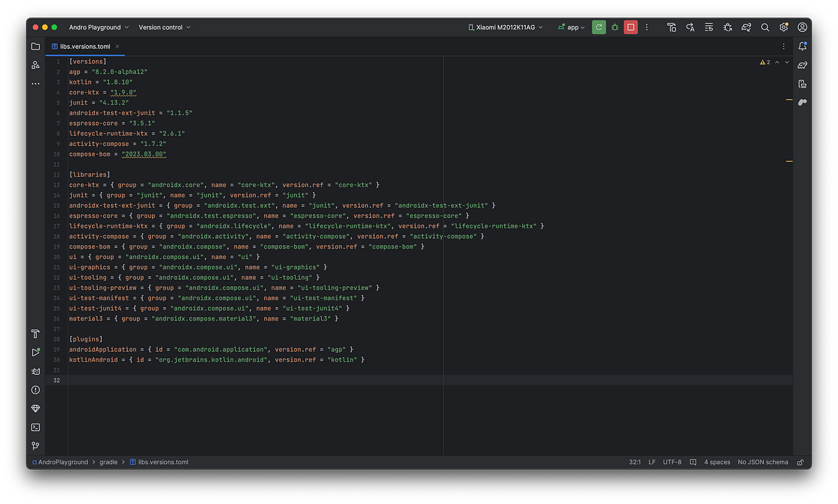Select the libs.versions.toml editor tab
Viewport: 838px width, 504px height.
84,46
